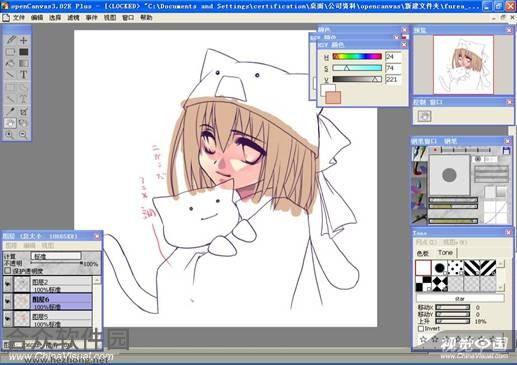Select the rotate canvas tool
Viewport: 517px width, 365px height.
click(x=23, y=123)
